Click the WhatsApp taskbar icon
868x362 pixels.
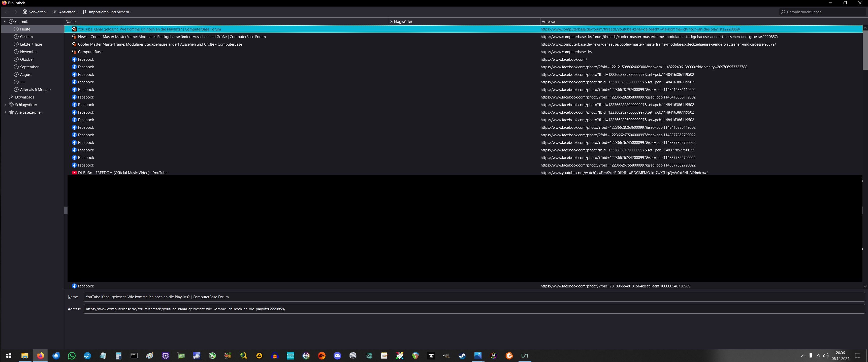tap(72, 356)
